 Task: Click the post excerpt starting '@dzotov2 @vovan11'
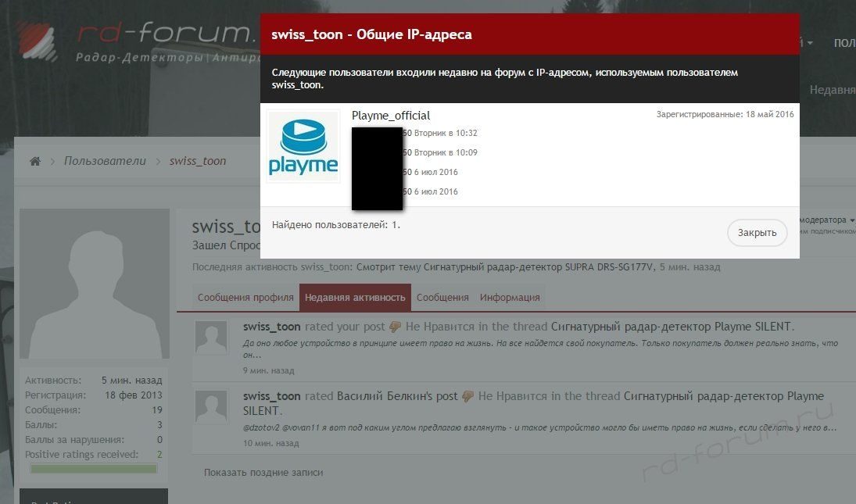(x=540, y=427)
